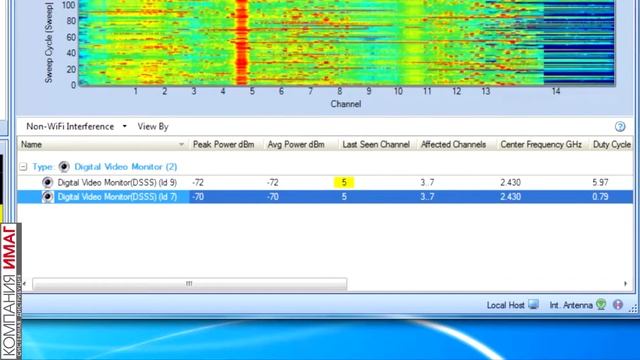Open the Name column sort arrow

(181, 144)
